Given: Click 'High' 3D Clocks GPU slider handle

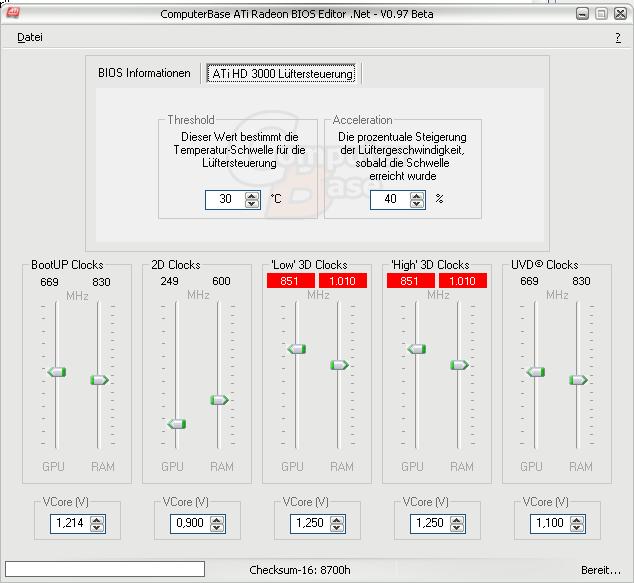Looking at the screenshot, I should click(x=416, y=349).
